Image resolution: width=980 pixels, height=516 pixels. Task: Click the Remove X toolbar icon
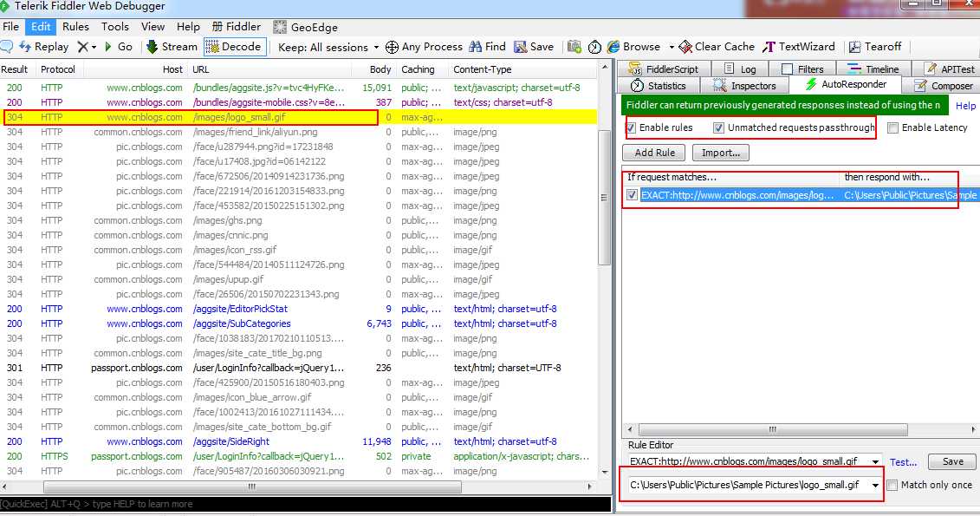coord(82,47)
